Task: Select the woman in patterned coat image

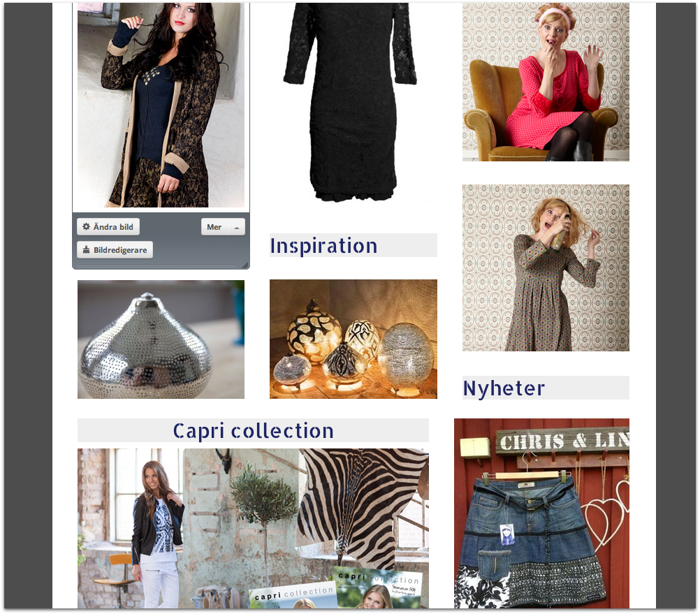Action: [161, 105]
